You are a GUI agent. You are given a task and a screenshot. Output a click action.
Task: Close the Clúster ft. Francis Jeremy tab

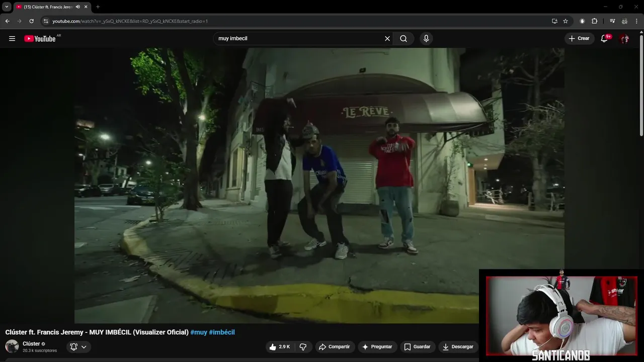pyautogui.click(x=86, y=7)
